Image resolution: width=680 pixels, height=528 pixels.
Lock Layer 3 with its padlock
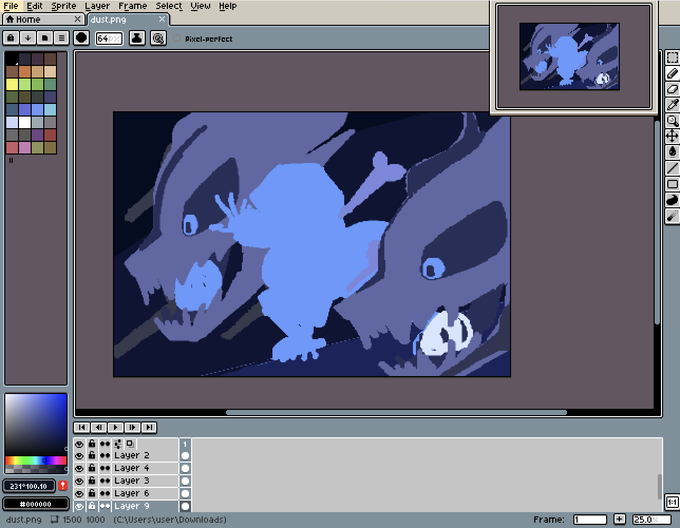(92, 481)
